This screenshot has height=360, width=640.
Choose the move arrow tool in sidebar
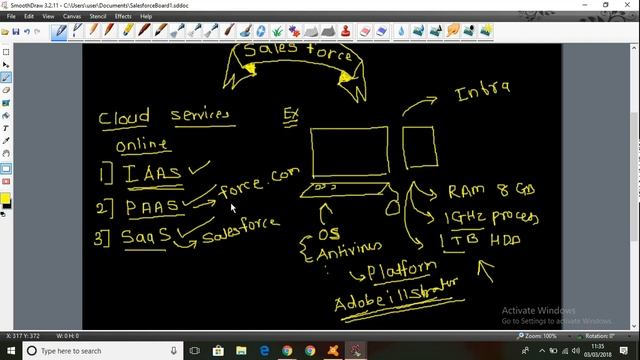point(6,64)
